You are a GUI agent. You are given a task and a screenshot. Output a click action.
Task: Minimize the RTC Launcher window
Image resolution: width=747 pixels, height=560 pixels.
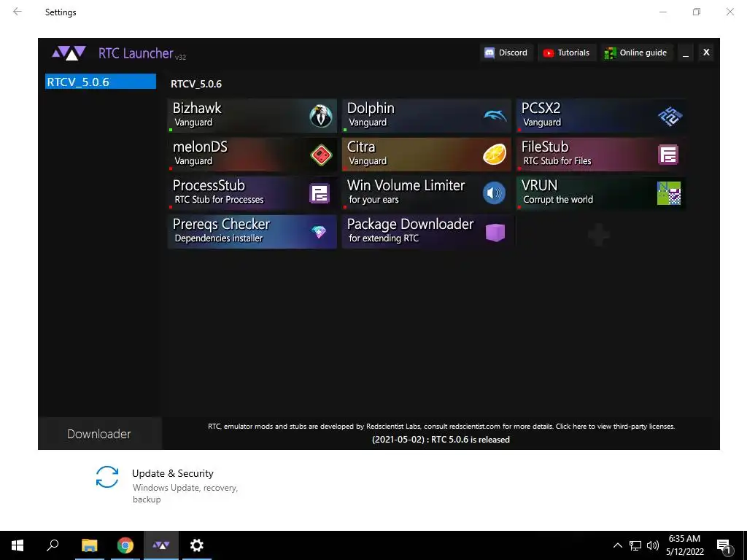pos(686,52)
